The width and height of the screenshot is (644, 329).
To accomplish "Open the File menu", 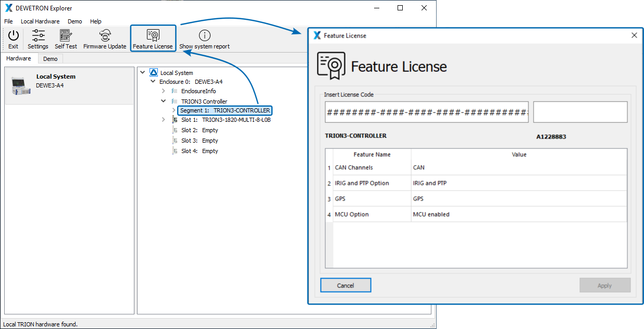I will [8, 21].
